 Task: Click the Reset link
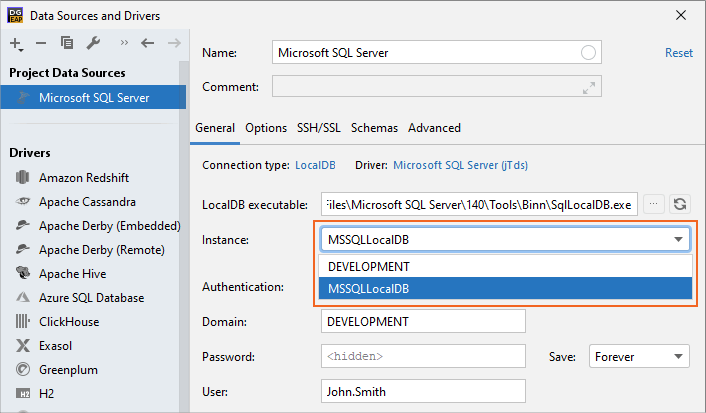[x=679, y=53]
